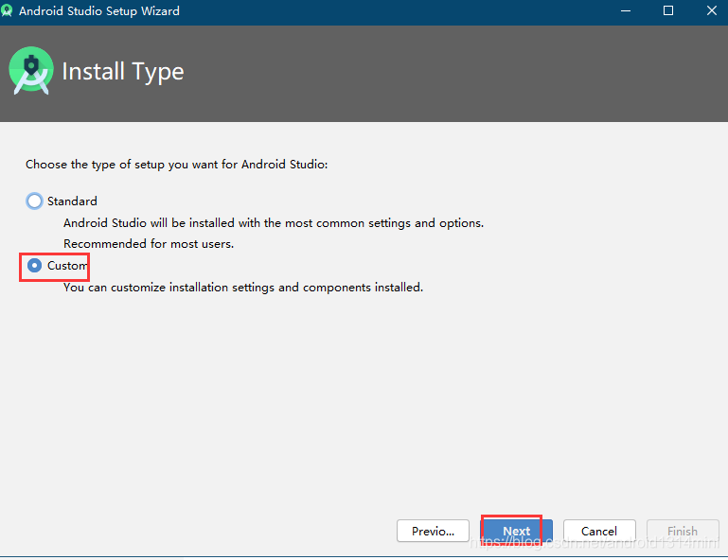Minimize the Setup Wizard window
Image resolution: width=728 pixels, height=560 pixels.
626,10
